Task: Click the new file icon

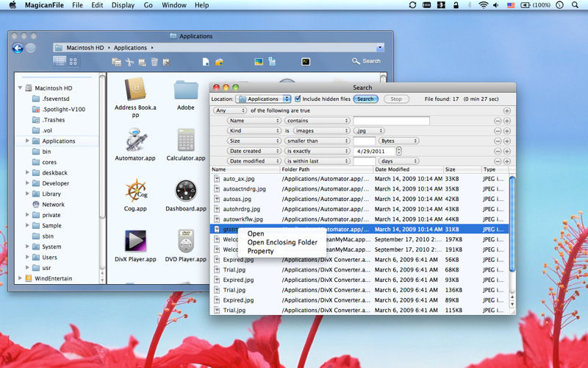Action: pyautogui.click(x=206, y=62)
